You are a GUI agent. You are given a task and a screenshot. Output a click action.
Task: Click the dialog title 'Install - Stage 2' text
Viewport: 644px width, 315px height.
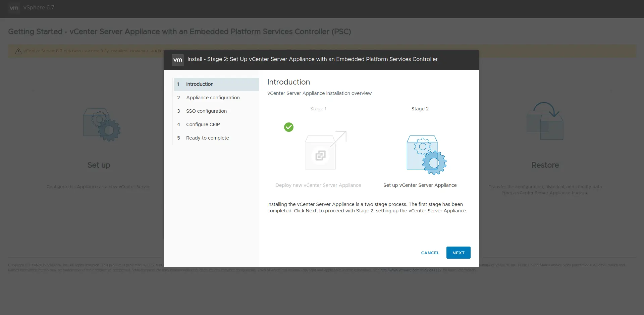click(312, 59)
